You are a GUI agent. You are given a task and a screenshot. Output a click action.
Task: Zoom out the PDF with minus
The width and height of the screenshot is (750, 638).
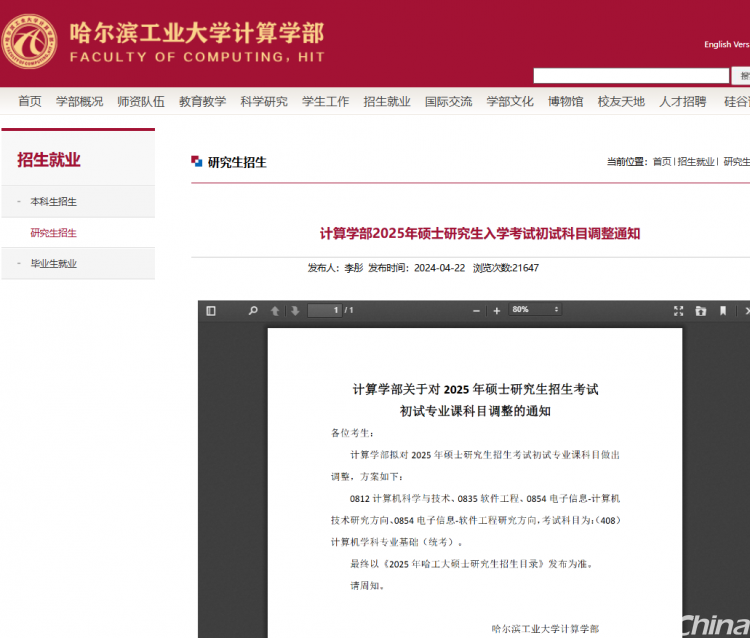[476, 311]
